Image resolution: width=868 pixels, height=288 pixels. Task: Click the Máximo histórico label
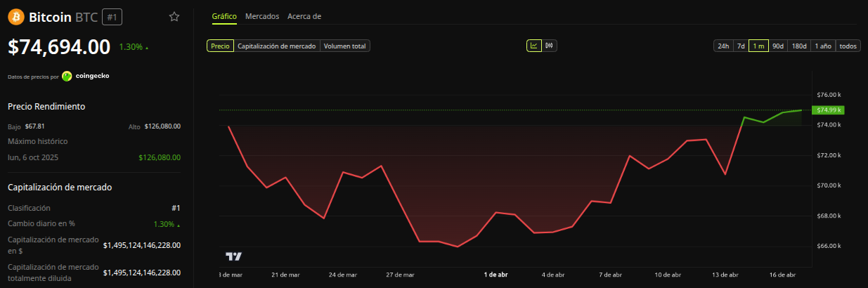(x=37, y=141)
